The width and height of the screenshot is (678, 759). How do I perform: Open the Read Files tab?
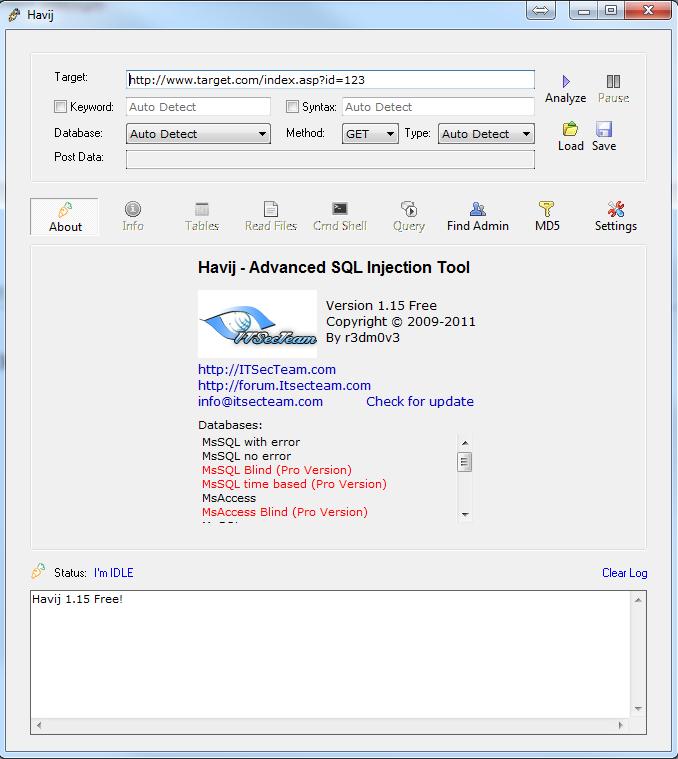[271, 217]
